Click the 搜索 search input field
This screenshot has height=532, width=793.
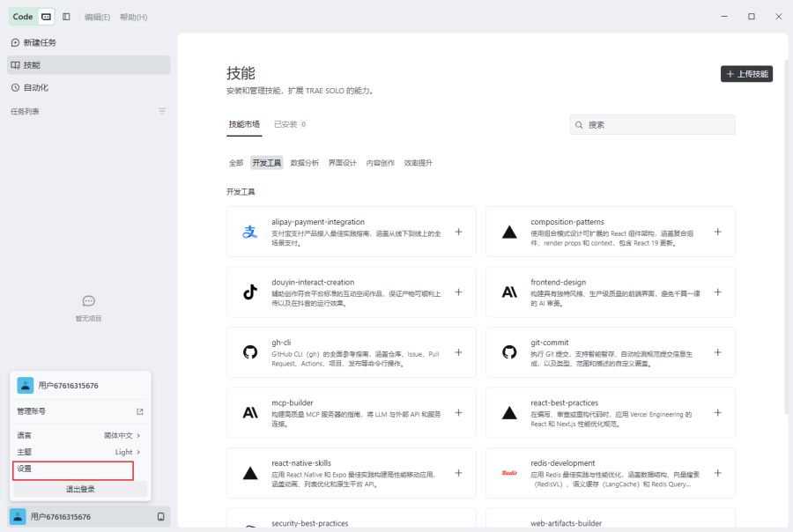coord(652,125)
